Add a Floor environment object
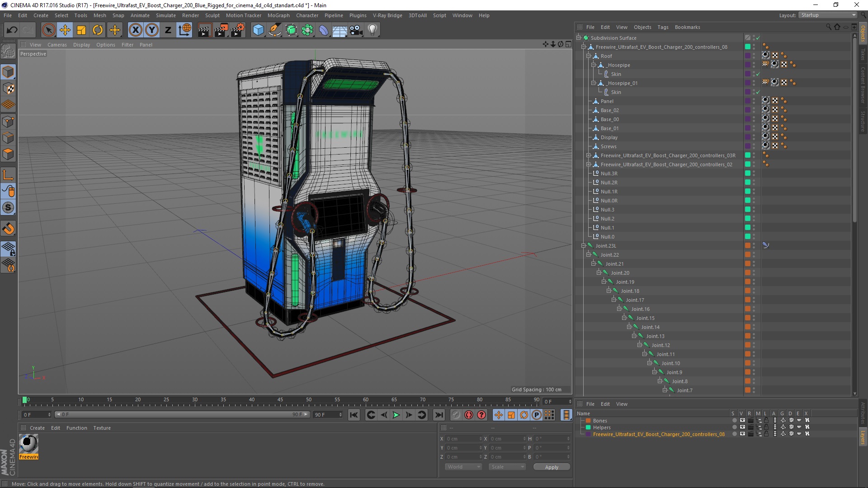Viewport: 868px width, 488px height. tap(340, 30)
